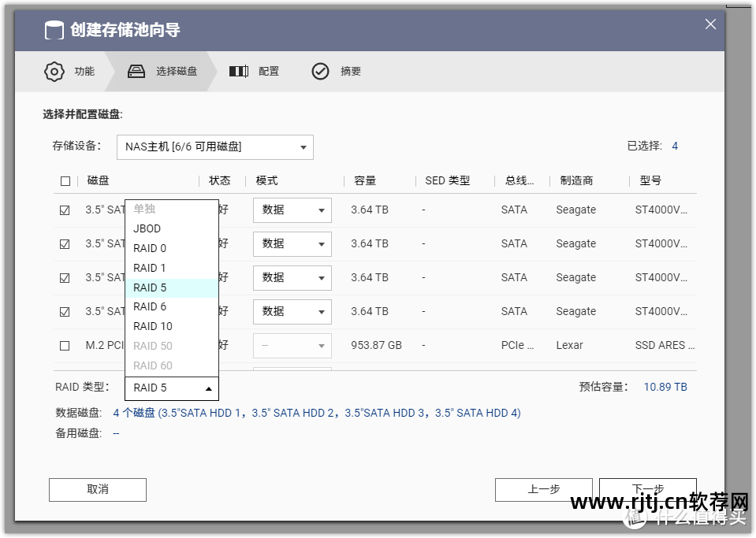This screenshot has height=538, width=756.
Task: Uncheck the first 3.5" SATA disk checkbox
Action: click(65, 210)
